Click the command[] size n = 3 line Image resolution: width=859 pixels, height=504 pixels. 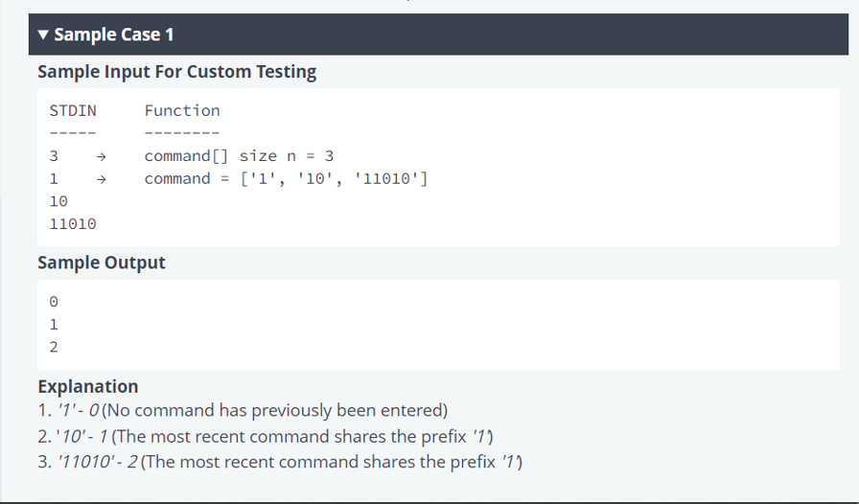[239, 156]
